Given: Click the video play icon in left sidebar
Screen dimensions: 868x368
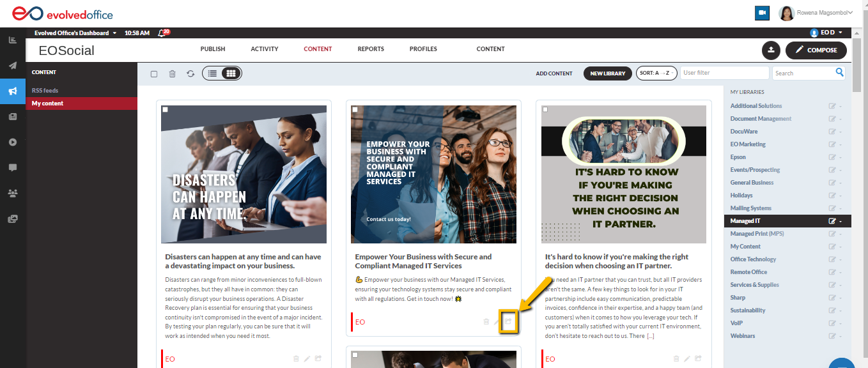Looking at the screenshot, I should 13,142.
